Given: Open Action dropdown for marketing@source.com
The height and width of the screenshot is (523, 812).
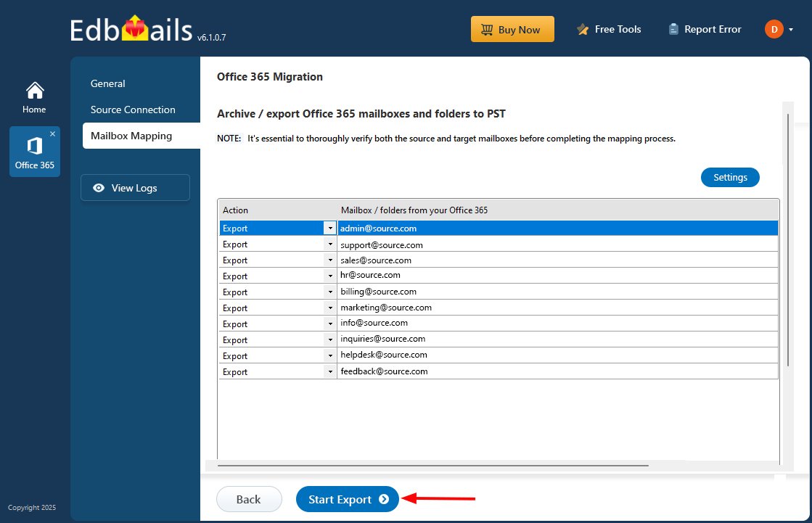Looking at the screenshot, I should tap(330, 308).
